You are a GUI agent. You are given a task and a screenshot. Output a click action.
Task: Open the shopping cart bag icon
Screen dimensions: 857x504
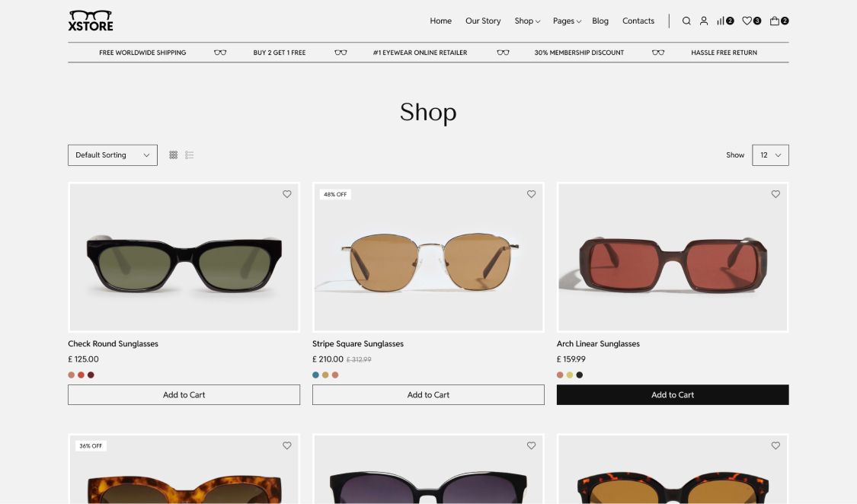click(x=775, y=21)
